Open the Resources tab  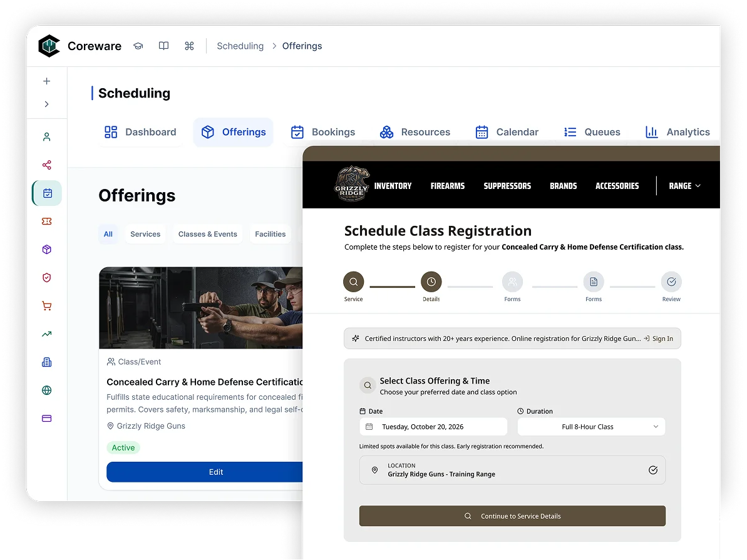tap(415, 132)
